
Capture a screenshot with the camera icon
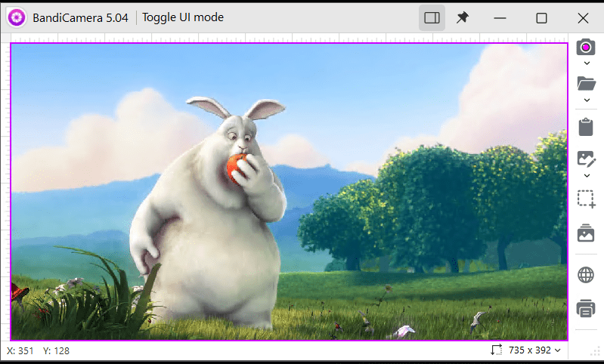pos(586,47)
